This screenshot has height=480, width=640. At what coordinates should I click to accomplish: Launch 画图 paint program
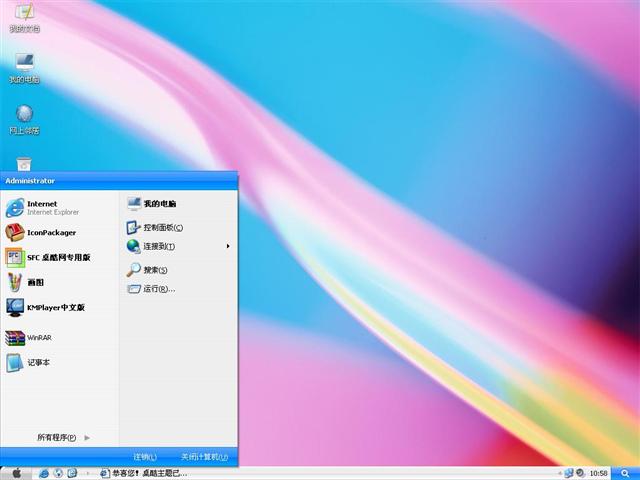pyautogui.click(x=60, y=282)
